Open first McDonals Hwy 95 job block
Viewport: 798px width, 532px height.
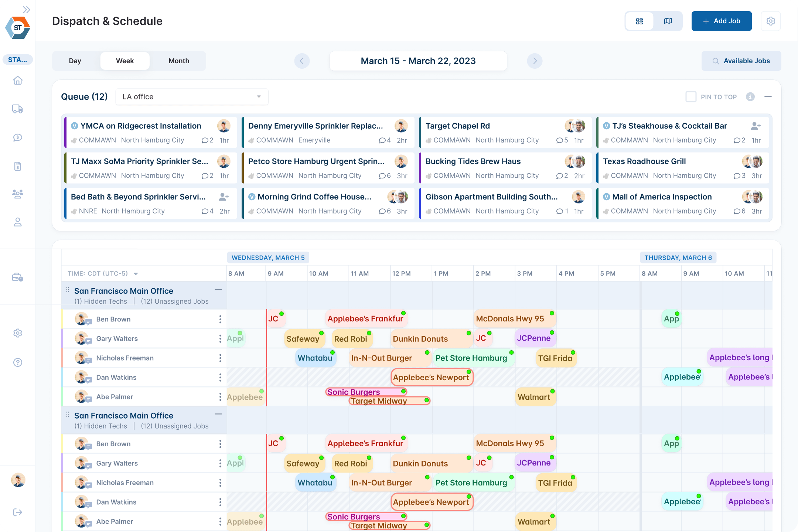point(515,318)
